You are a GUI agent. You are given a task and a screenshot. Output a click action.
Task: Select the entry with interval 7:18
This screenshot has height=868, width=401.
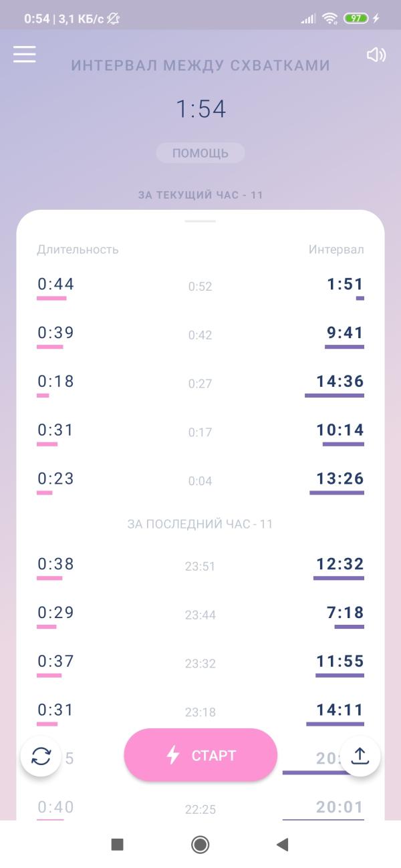(200, 615)
